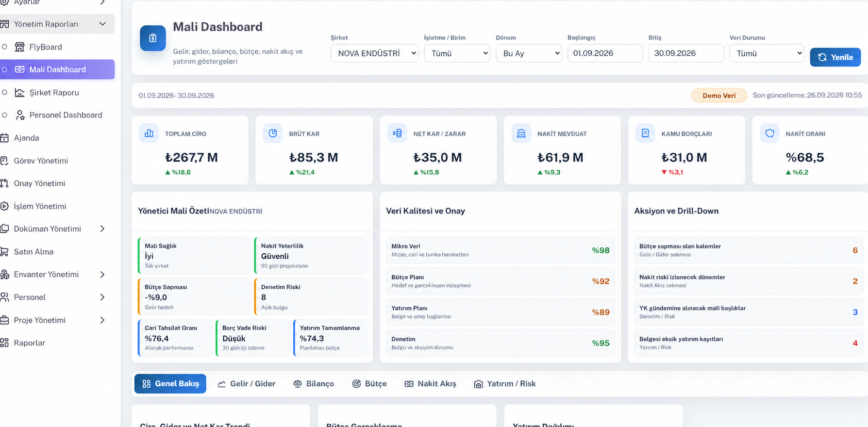
Task: Select the FlyBoard radio circle
Action: (x=4, y=47)
